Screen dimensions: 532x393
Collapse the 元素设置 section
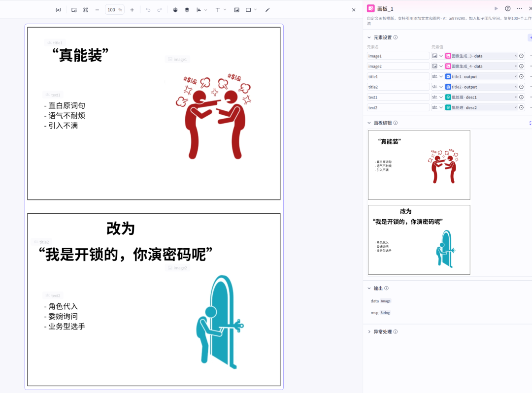pos(369,37)
